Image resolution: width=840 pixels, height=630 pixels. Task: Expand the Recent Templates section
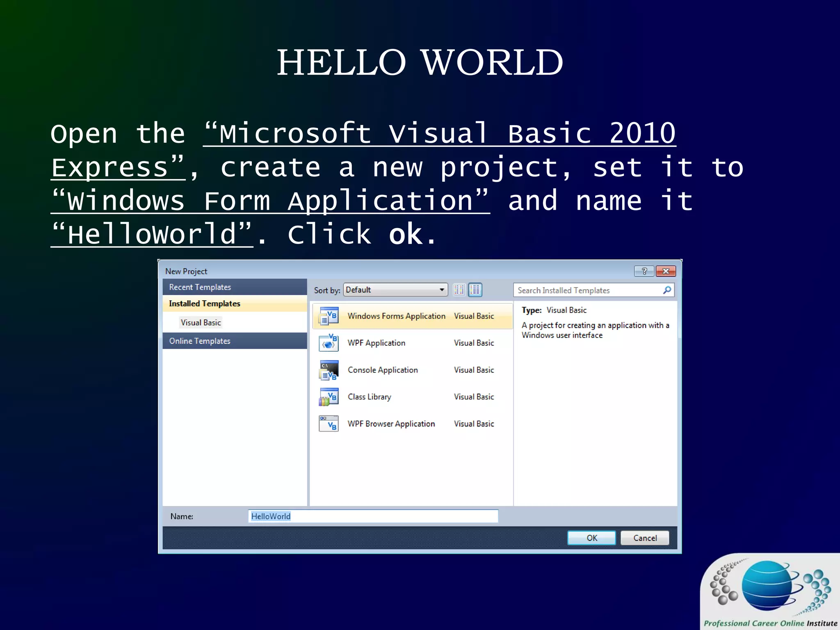(x=235, y=287)
